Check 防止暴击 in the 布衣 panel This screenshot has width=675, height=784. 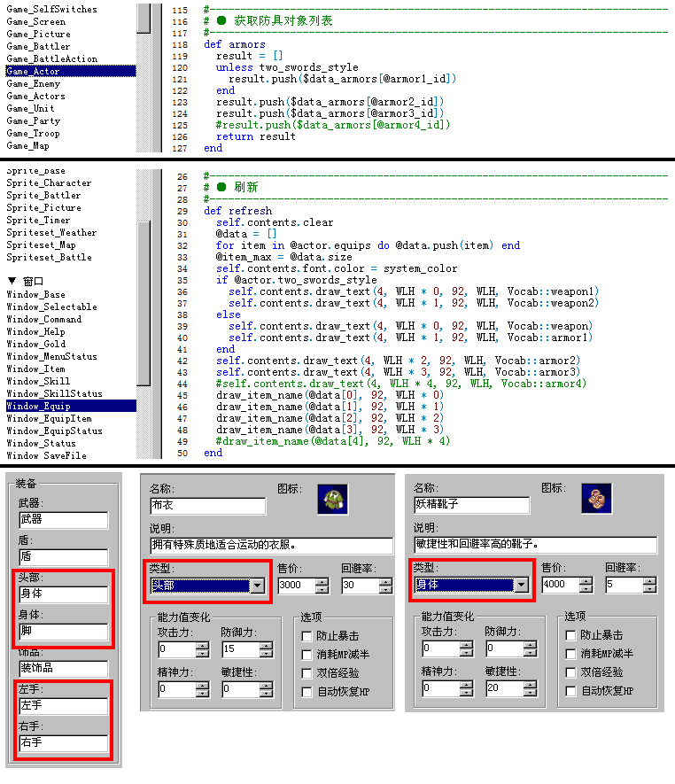coord(307,636)
